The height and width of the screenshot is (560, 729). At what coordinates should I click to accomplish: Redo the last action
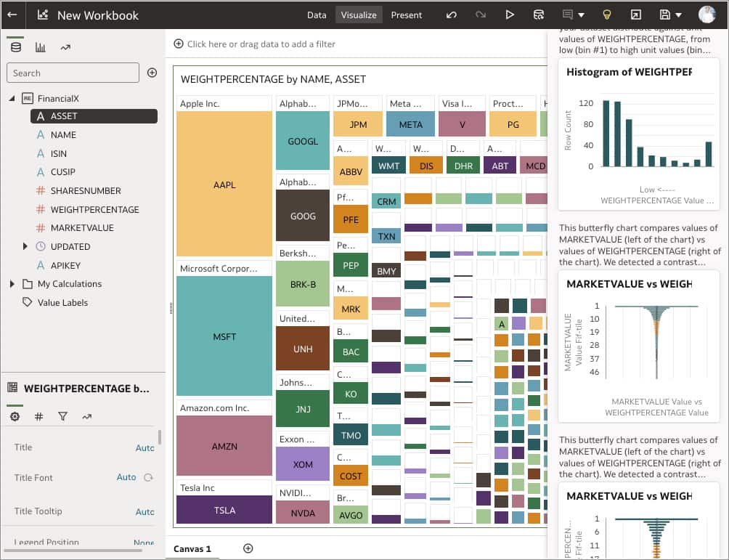[x=480, y=15]
